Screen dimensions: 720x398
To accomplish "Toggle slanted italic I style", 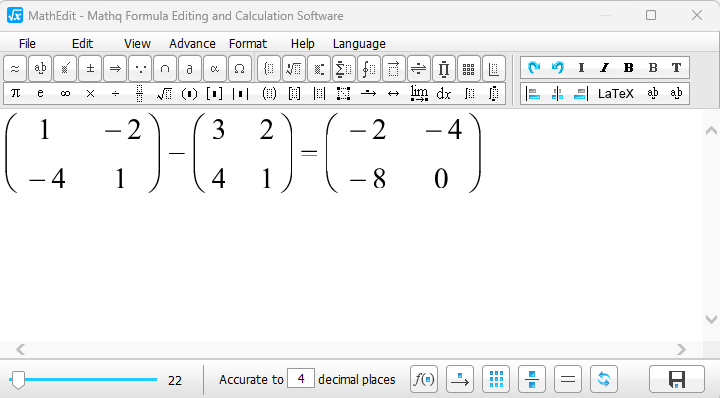I will pos(605,68).
